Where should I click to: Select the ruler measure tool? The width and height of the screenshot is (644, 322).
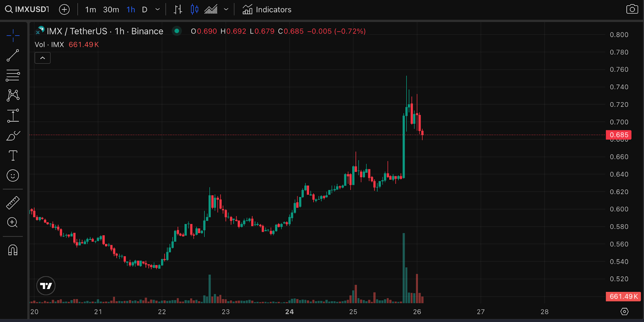click(13, 203)
